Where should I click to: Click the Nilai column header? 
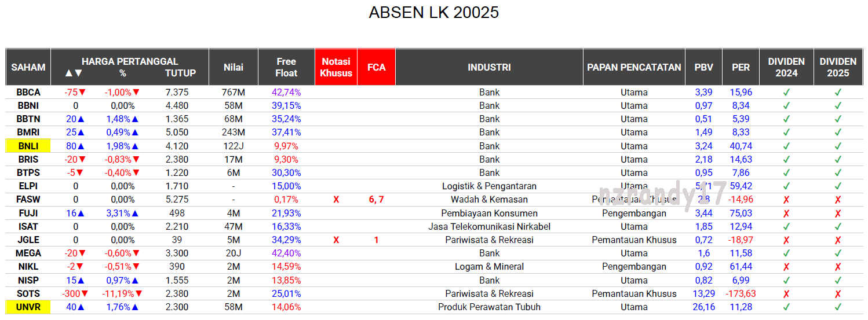234,67
